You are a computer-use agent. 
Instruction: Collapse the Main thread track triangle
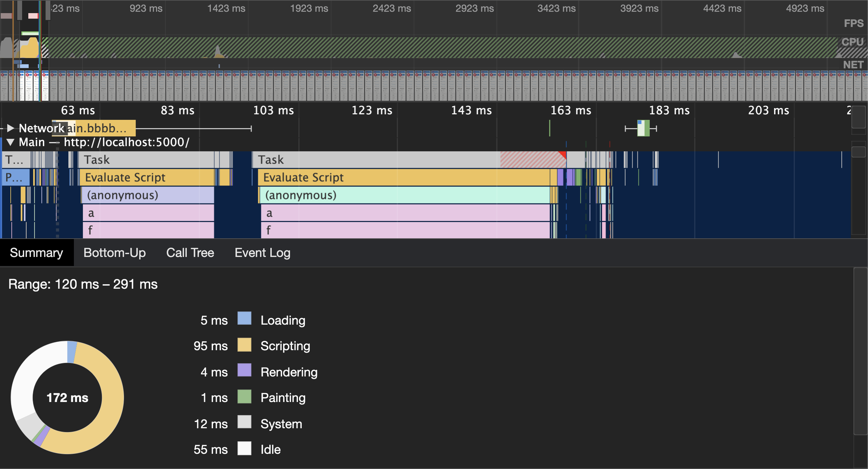(10, 142)
